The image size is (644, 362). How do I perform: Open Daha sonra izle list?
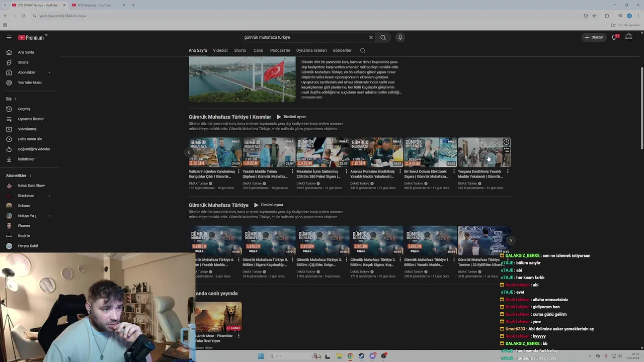click(x=30, y=139)
